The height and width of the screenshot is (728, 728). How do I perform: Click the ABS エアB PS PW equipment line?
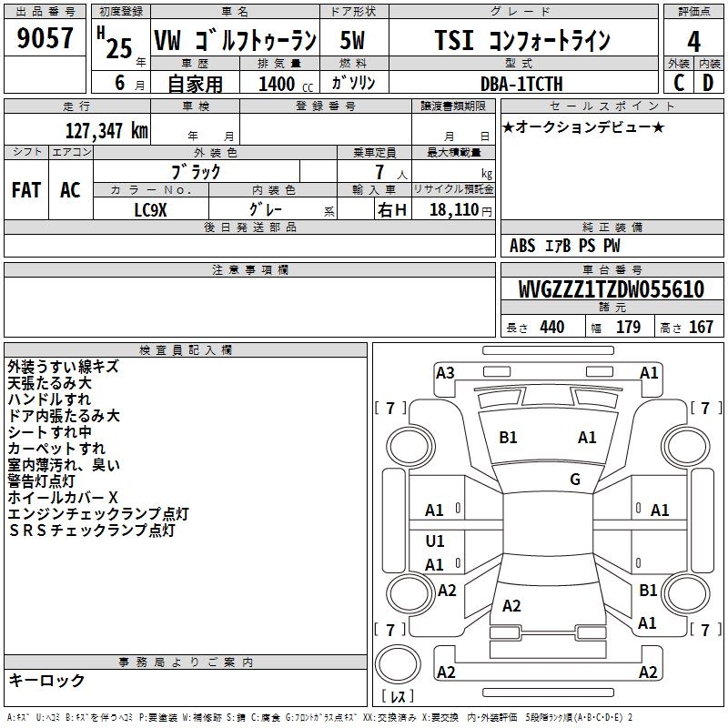click(x=565, y=246)
